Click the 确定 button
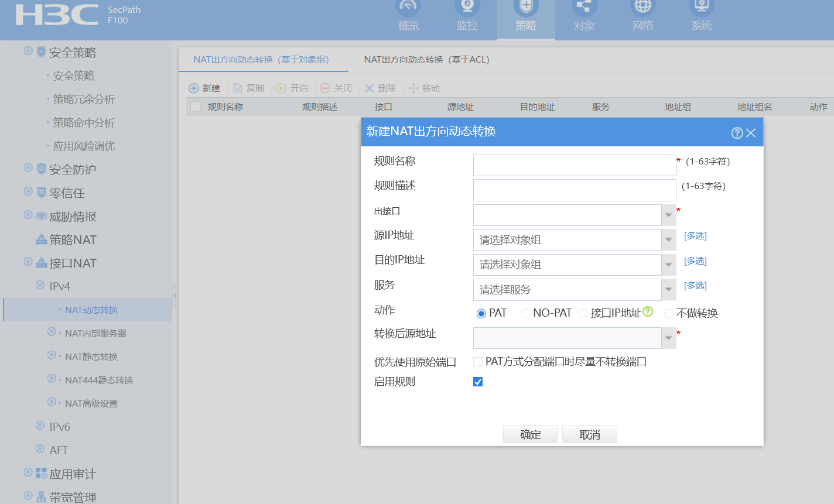 [531, 434]
